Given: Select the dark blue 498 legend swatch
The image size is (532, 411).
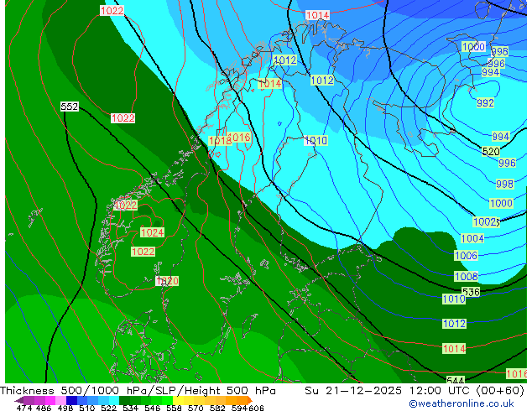Looking at the screenshot, I should click(x=71, y=400).
